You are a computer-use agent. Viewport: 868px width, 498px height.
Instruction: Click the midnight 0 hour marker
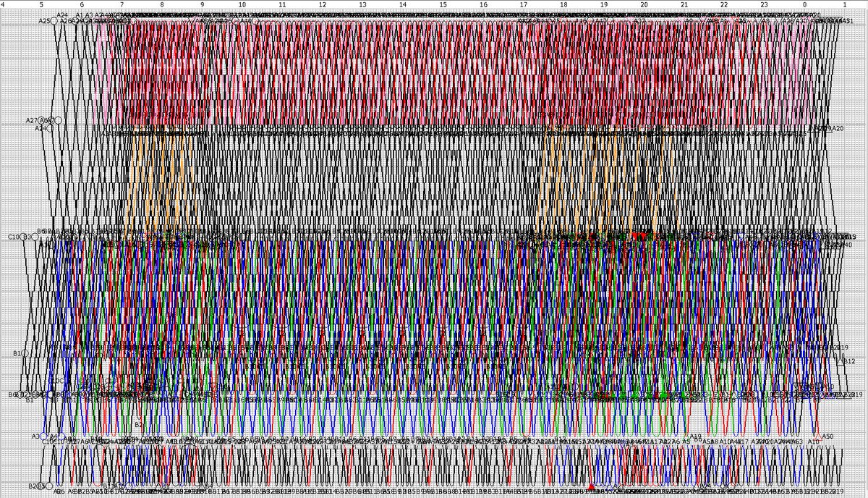point(804,4)
